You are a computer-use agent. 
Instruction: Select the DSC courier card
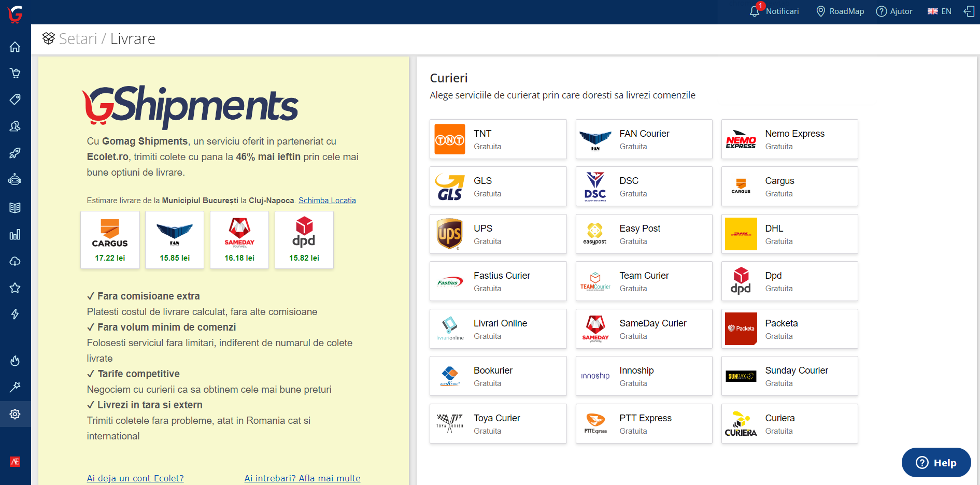(x=644, y=187)
